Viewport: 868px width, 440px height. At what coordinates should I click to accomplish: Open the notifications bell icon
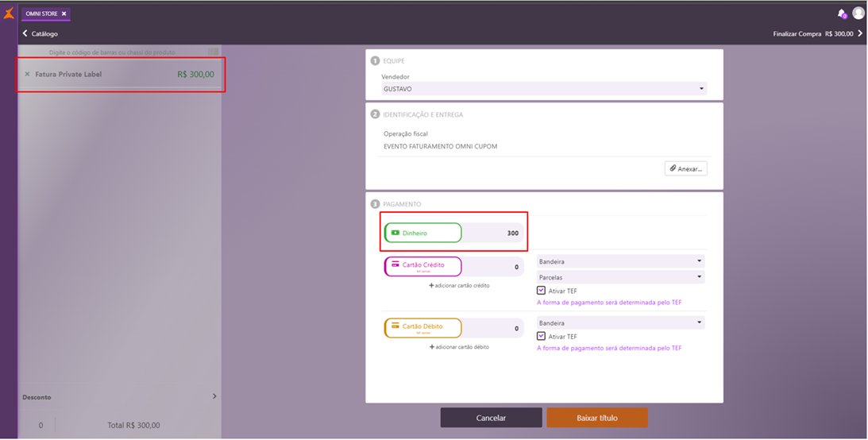842,14
